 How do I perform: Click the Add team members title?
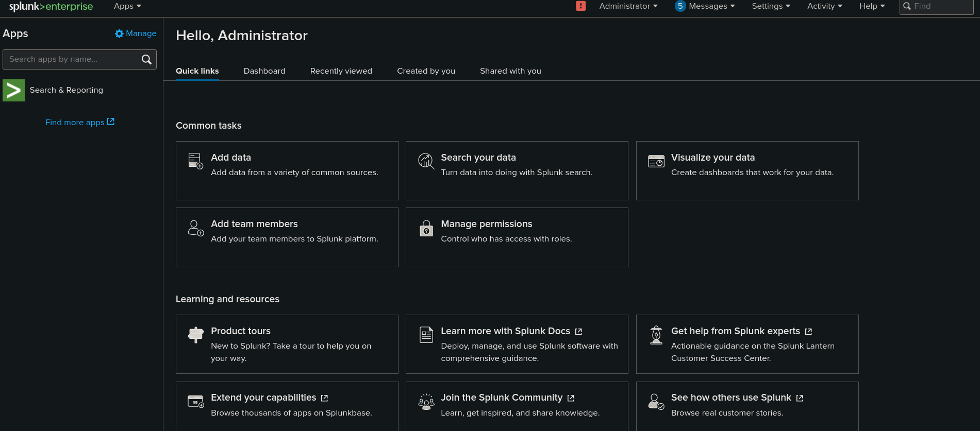point(254,224)
